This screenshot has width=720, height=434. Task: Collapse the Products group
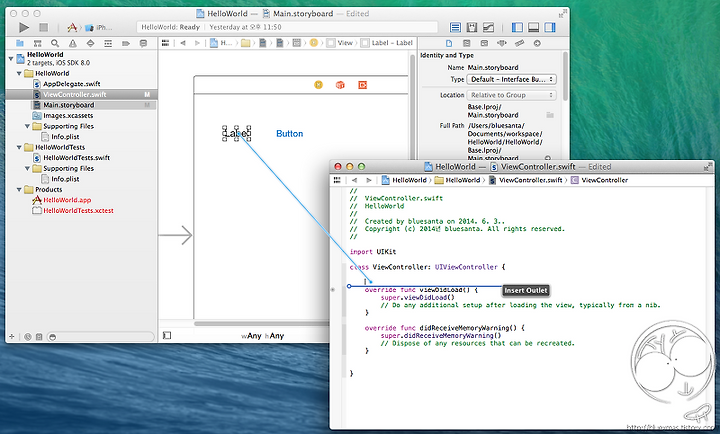(19, 189)
